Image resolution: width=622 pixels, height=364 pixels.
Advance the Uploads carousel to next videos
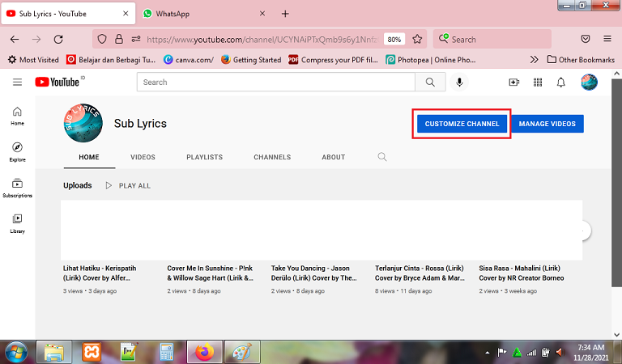coord(583,231)
